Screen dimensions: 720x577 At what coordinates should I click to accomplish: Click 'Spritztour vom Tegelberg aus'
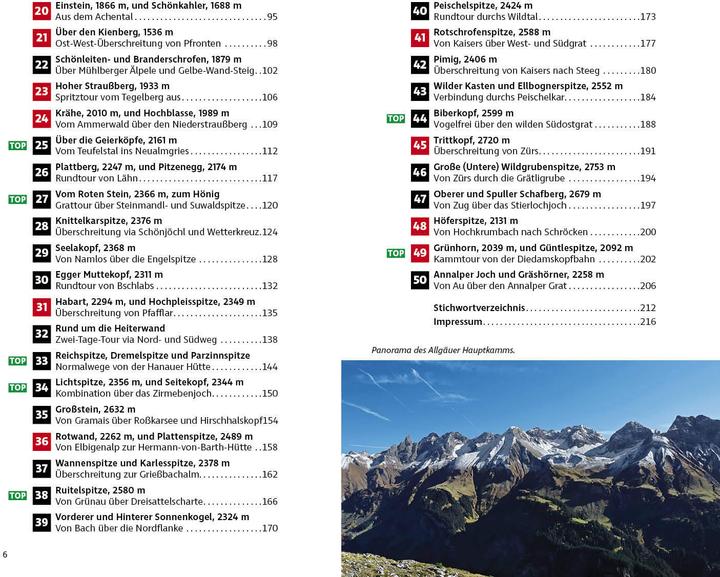118,97
